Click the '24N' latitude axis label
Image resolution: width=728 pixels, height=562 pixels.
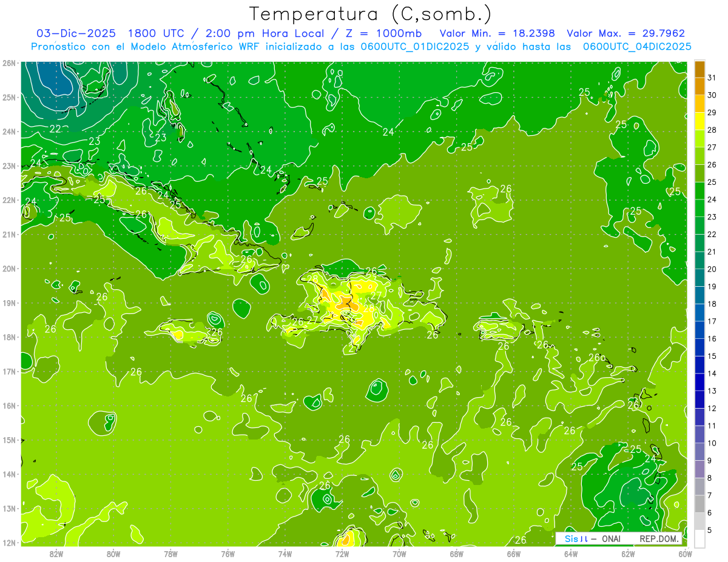point(9,132)
